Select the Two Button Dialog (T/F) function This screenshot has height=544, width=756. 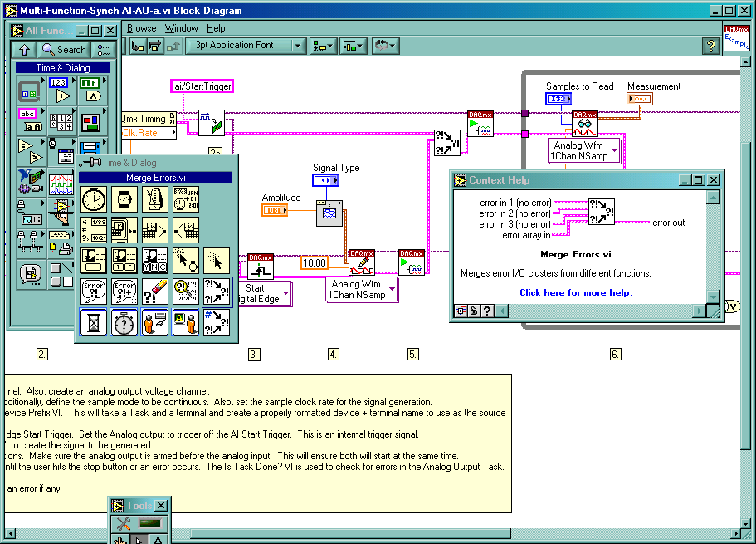tap(124, 261)
